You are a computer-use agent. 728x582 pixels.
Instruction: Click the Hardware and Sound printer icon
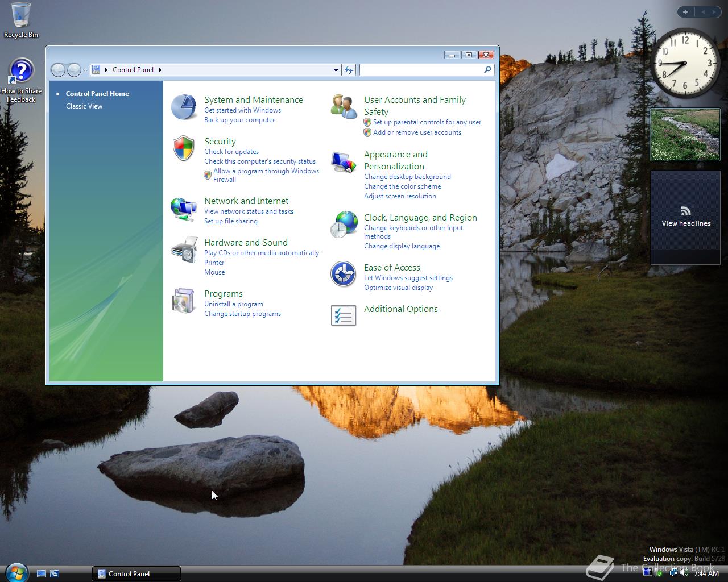[x=184, y=250]
